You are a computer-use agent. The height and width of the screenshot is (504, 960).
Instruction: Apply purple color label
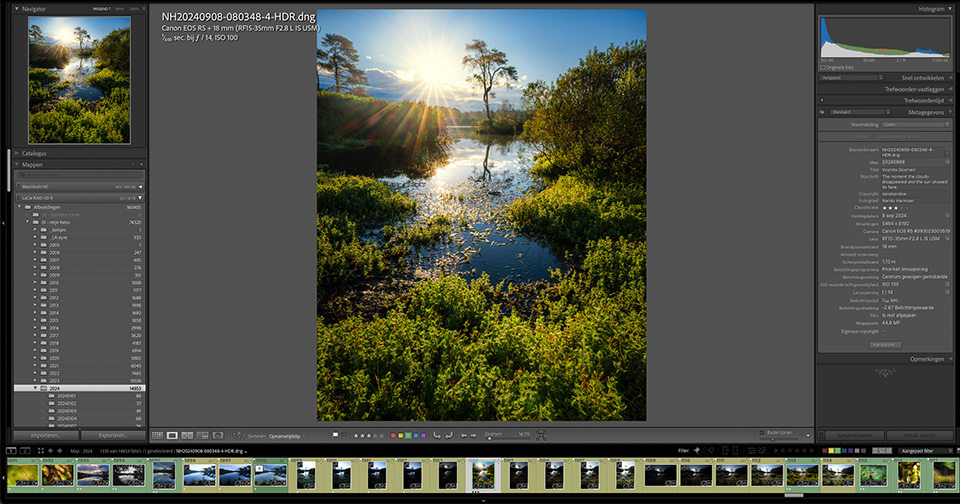pos(424,435)
